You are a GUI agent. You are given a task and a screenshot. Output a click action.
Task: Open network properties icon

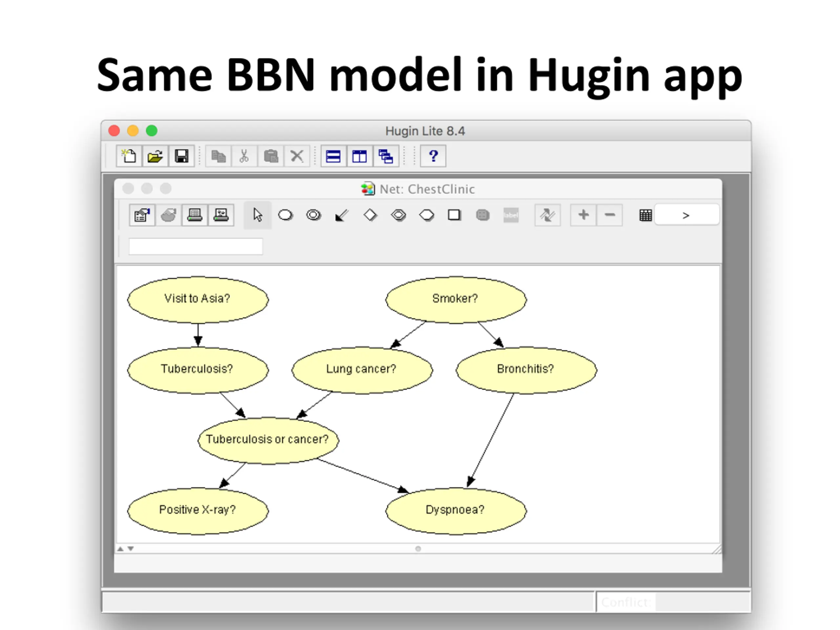(142, 215)
